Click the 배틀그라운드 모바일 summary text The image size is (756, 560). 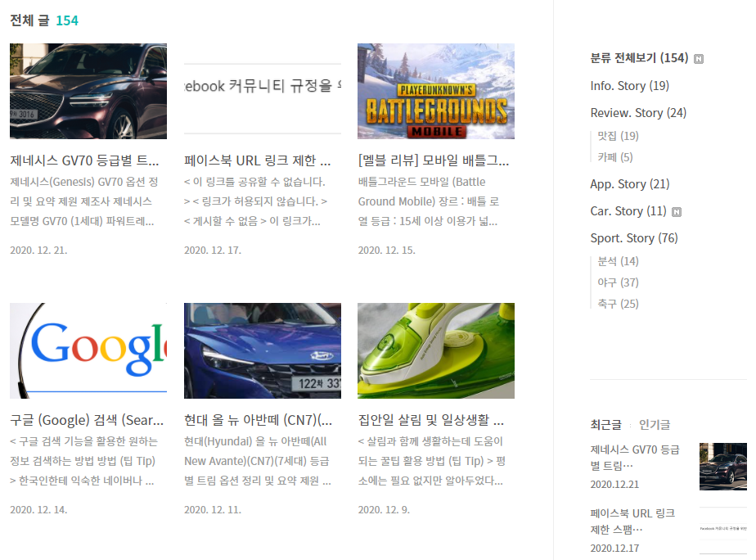(430, 201)
